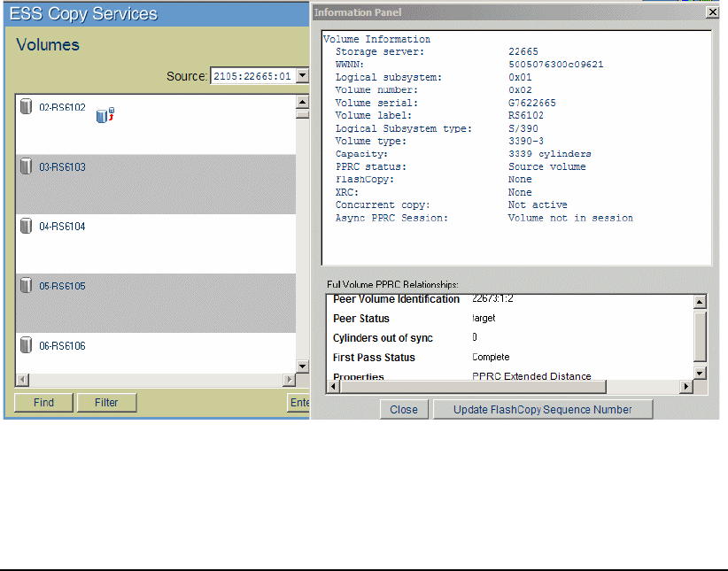Image resolution: width=728 pixels, height=571 pixels.
Task: Click the First Pass Status Complete value
Action: click(x=491, y=357)
